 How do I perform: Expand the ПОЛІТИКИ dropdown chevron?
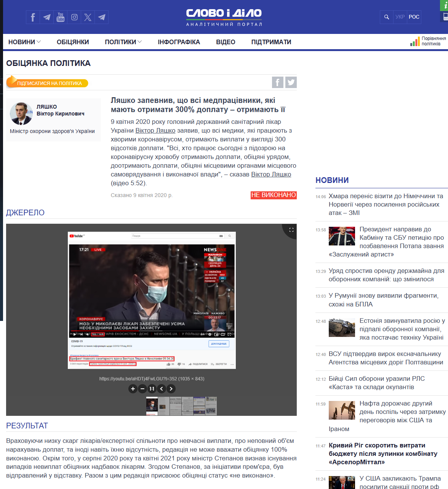139,42
